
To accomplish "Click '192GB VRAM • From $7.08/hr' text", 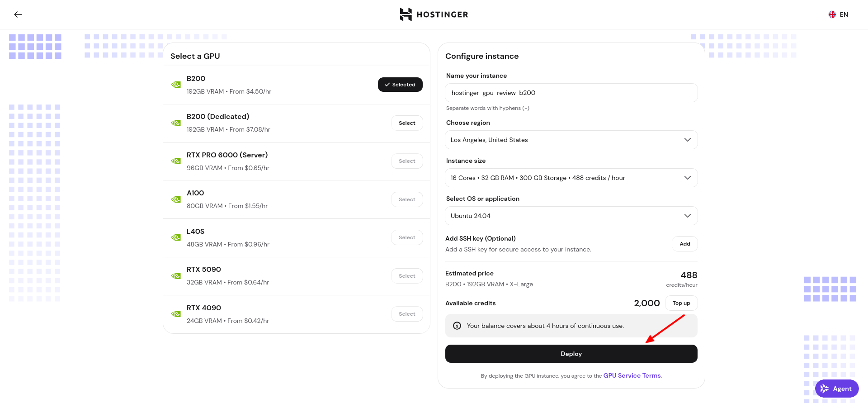I will pyautogui.click(x=228, y=129).
